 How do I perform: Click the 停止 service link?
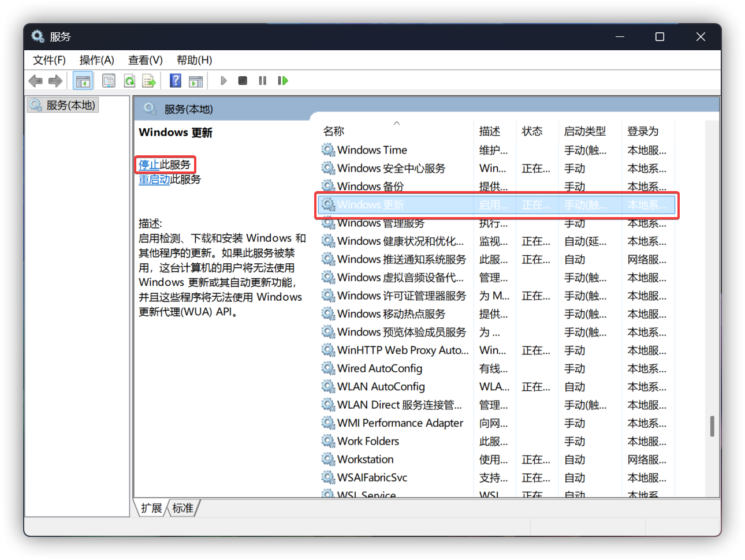[x=149, y=165]
